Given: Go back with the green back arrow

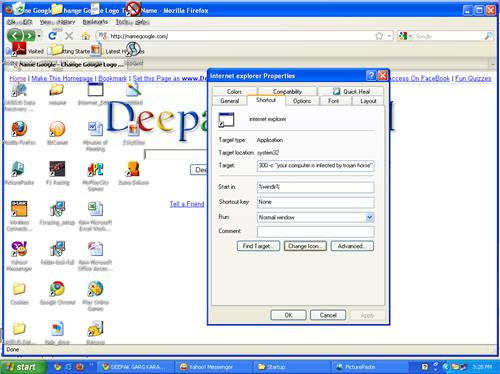Looking at the screenshot, I should coord(15,36).
